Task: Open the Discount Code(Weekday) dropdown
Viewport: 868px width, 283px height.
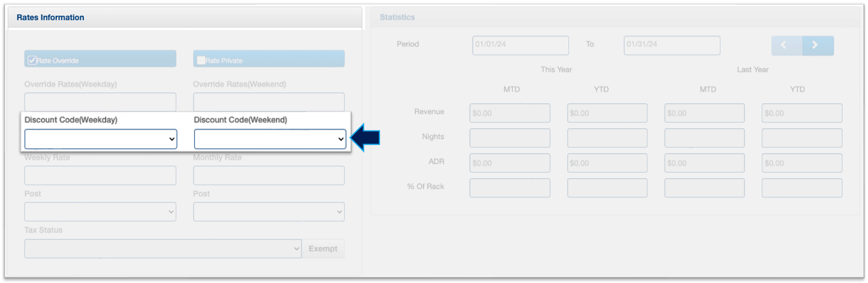Action: (101, 139)
